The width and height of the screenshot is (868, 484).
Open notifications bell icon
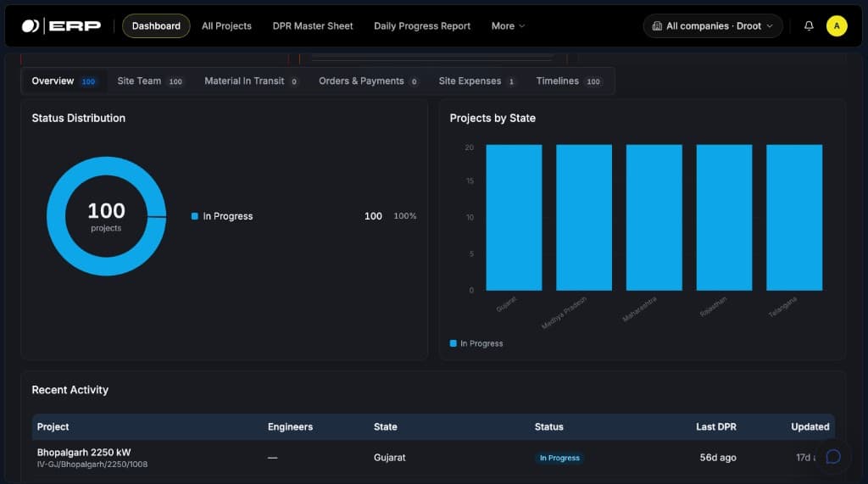pyautogui.click(x=809, y=26)
